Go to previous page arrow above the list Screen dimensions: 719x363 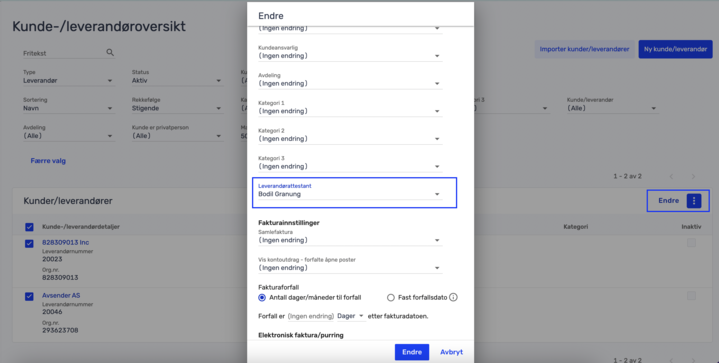(671, 176)
